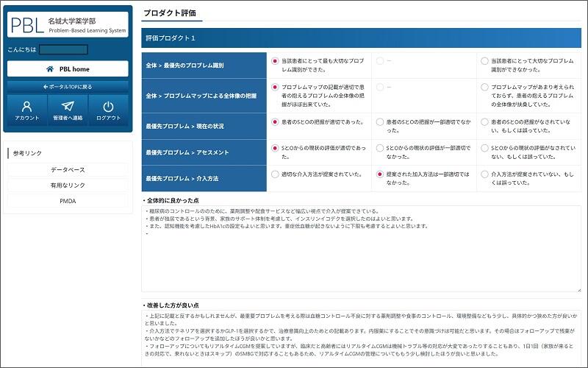Click the 管理者へ連絡 paper plane icon
This screenshot has height=368, width=588.
coord(68,107)
